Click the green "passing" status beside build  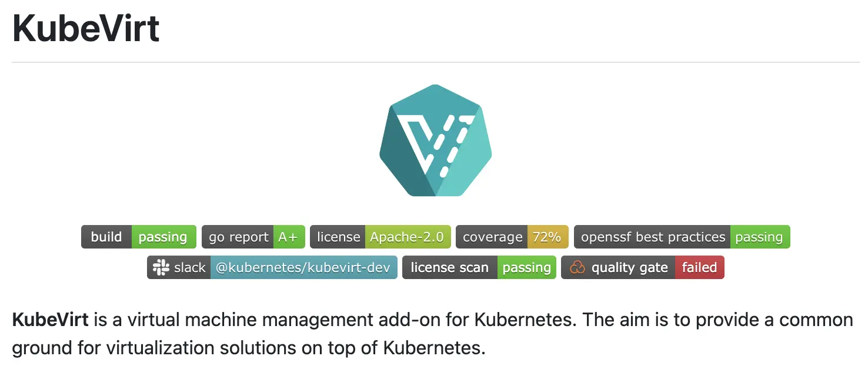163,237
